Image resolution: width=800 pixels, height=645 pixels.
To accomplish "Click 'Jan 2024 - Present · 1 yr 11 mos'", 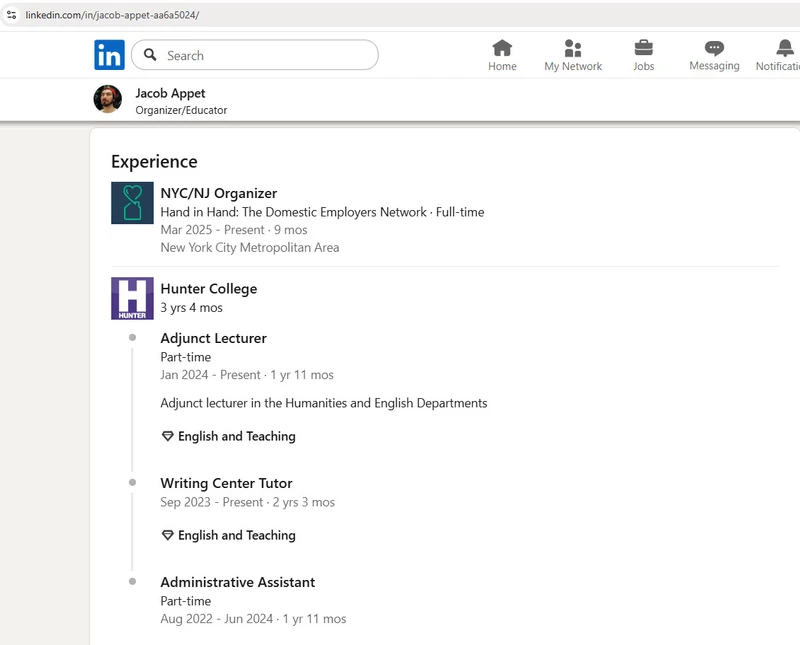I will [247, 375].
